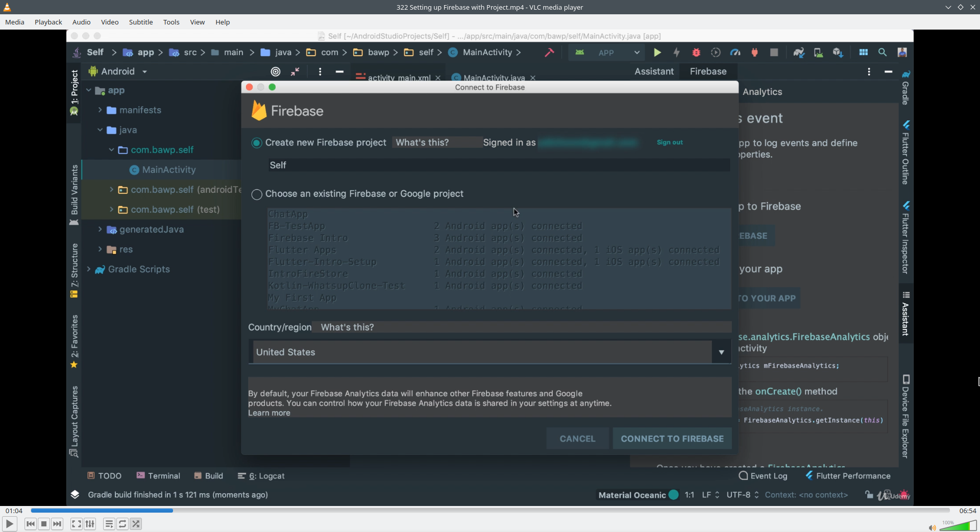Adjust the VLC volume slider
This screenshot has width=980, height=532.
(958, 526)
